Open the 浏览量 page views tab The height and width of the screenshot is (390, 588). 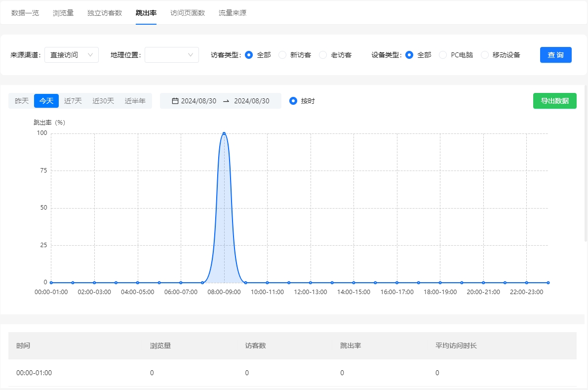coord(63,13)
